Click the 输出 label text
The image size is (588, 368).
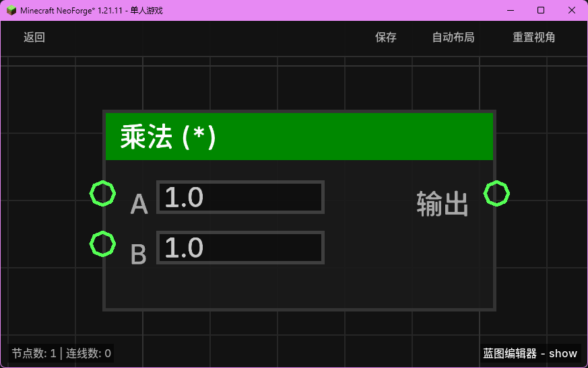442,204
